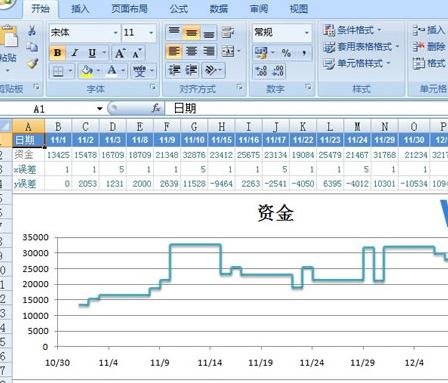448x383 pixels.
Task: Apply the font color A swatch
Action: [x=112, y=71]
